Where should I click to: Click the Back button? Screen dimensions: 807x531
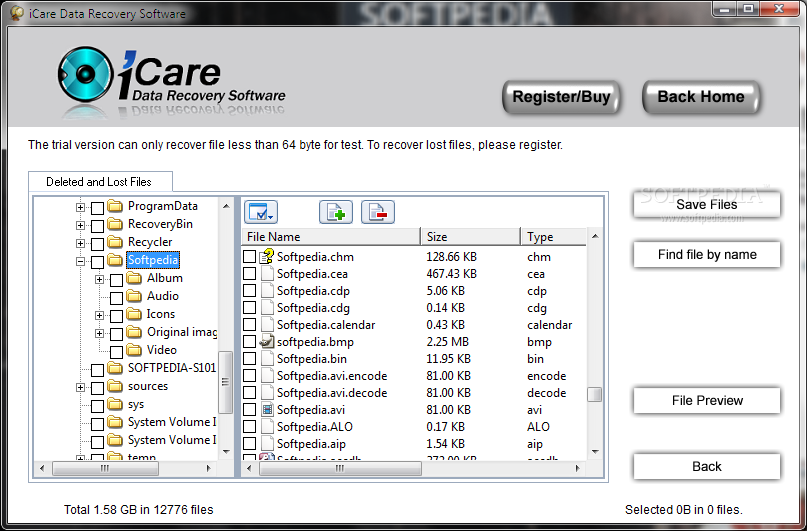coord(707,466)
